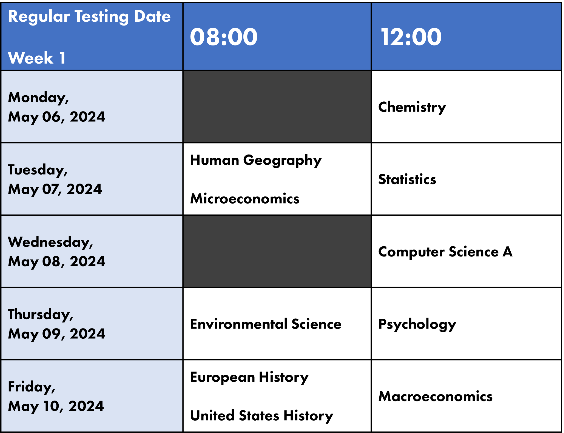Select the Computer Science A cell

point(466,251)
